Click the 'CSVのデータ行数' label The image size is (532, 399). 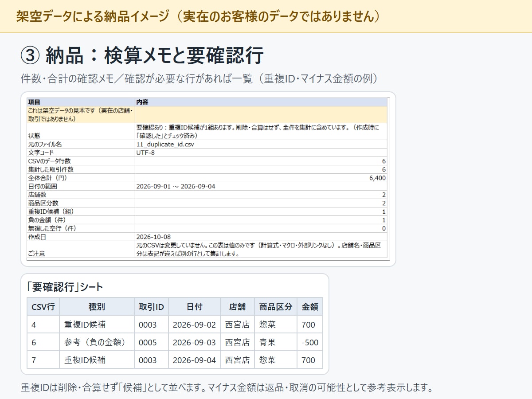[49, 161]
